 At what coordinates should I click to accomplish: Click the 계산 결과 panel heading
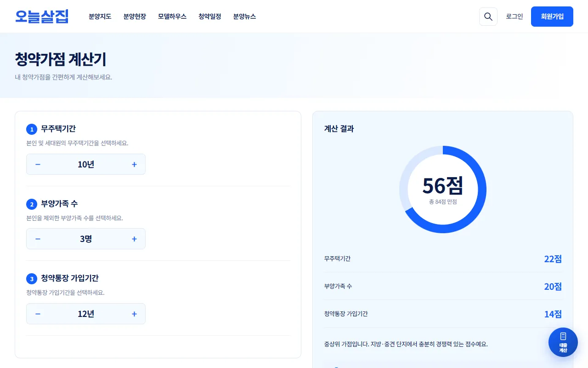pos(339,129)
